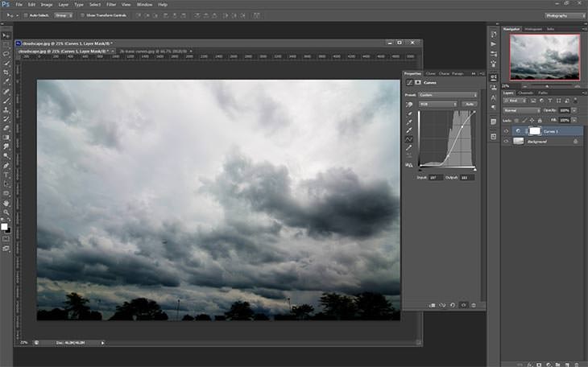Open the Photography workspace dropdown
Viewport: 588px width, 367px height.
tap(565, 16)
